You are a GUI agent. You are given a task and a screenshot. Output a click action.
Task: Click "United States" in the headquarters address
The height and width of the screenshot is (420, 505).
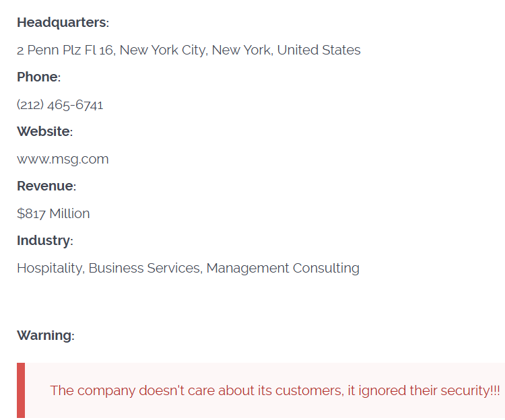tap(318, 50)
